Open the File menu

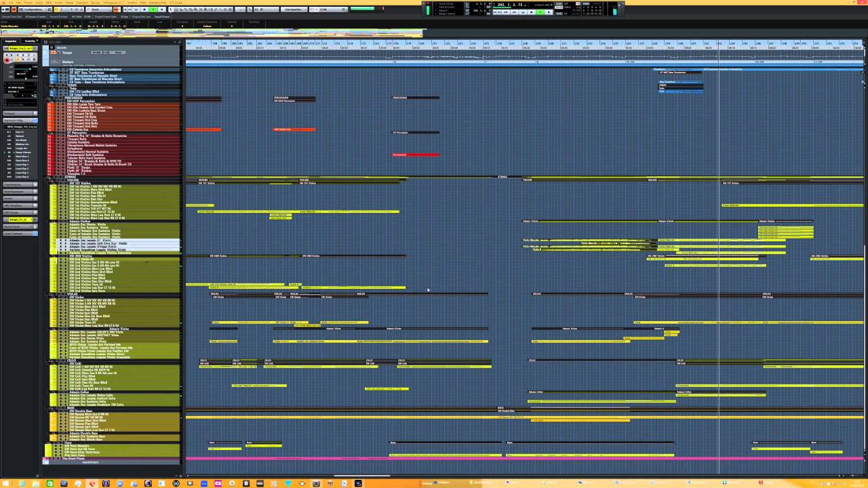point(11,3)
